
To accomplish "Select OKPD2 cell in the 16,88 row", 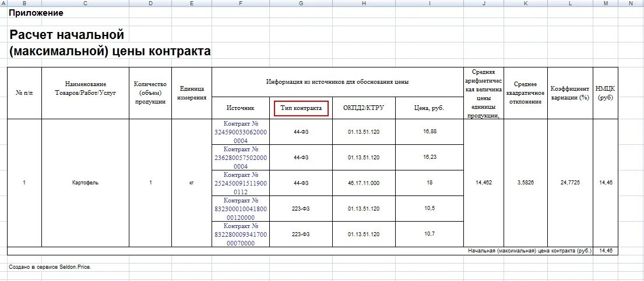I will click(x=364, y=131).
